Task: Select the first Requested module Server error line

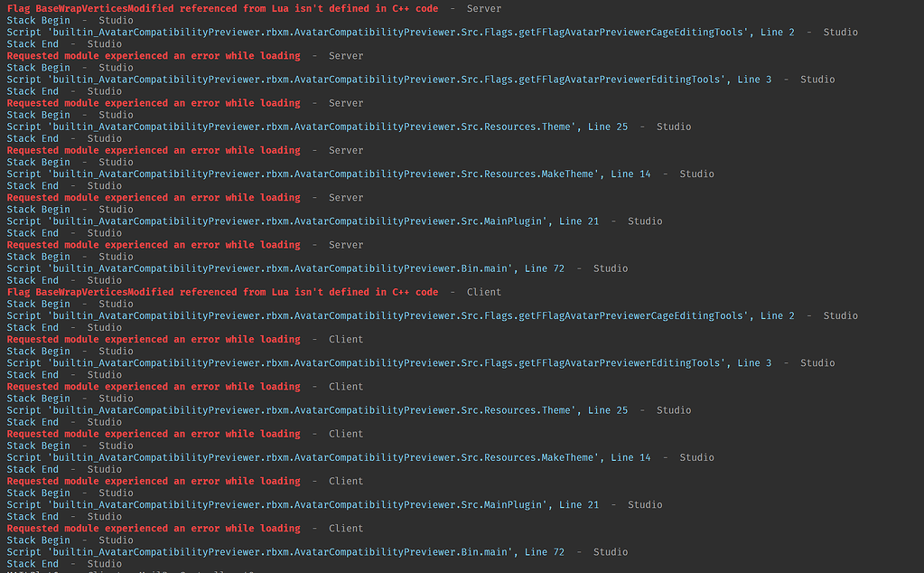Action: pos(149,55)
